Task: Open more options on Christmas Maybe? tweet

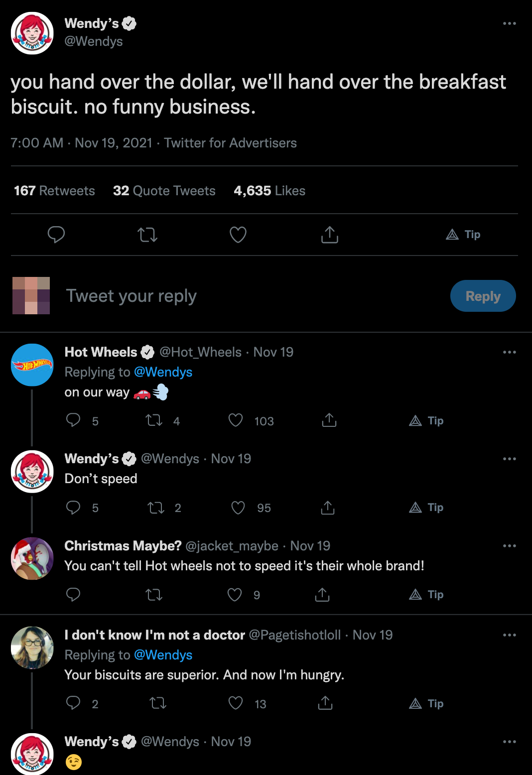Action: [509, 546]
